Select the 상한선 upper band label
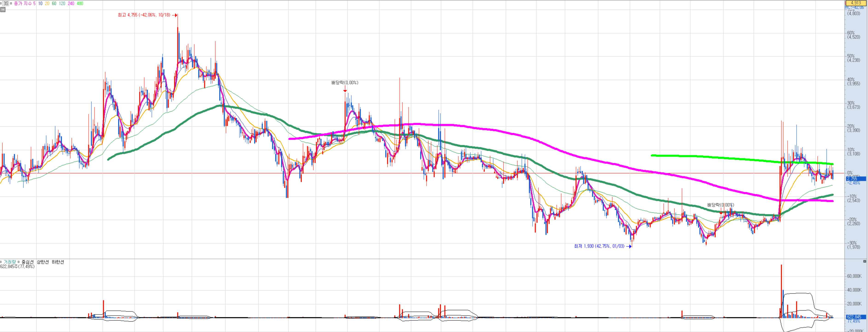Screen dimensions: 868x332 (43, 262)
